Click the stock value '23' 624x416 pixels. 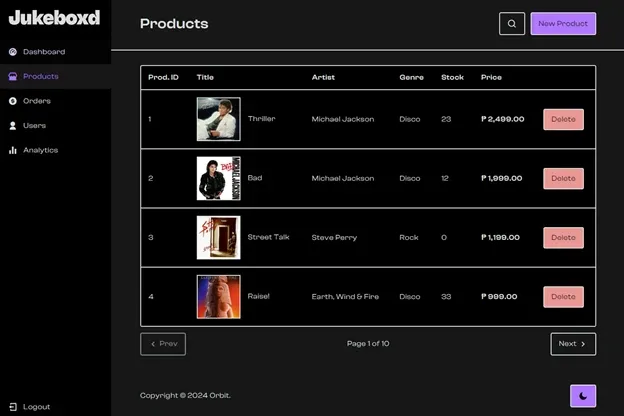446,119
